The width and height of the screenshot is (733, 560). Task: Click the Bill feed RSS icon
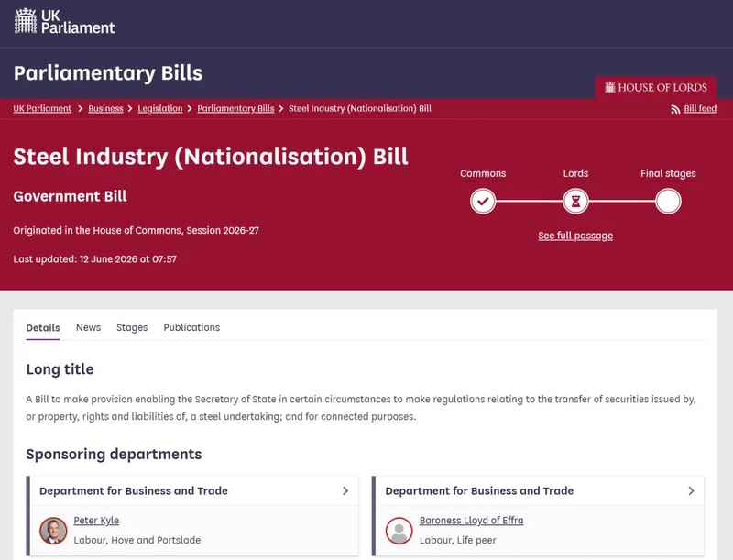675,109
